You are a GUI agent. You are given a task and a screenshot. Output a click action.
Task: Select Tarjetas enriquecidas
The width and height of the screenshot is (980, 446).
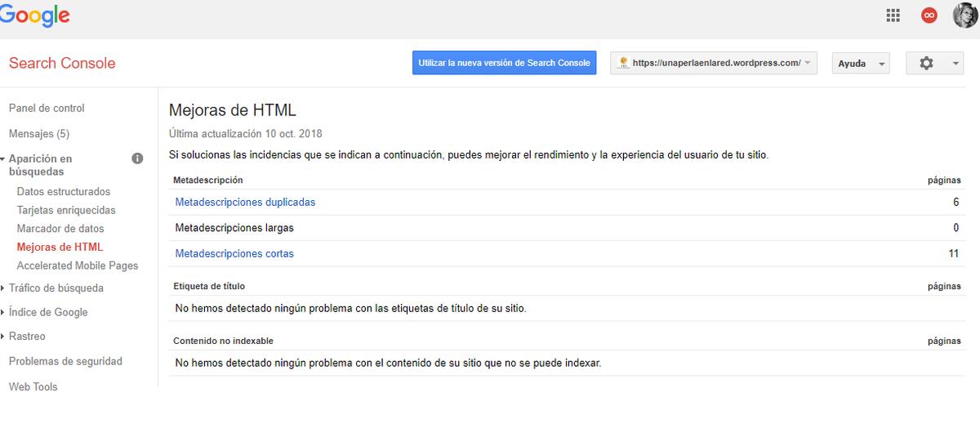(66, 210)
